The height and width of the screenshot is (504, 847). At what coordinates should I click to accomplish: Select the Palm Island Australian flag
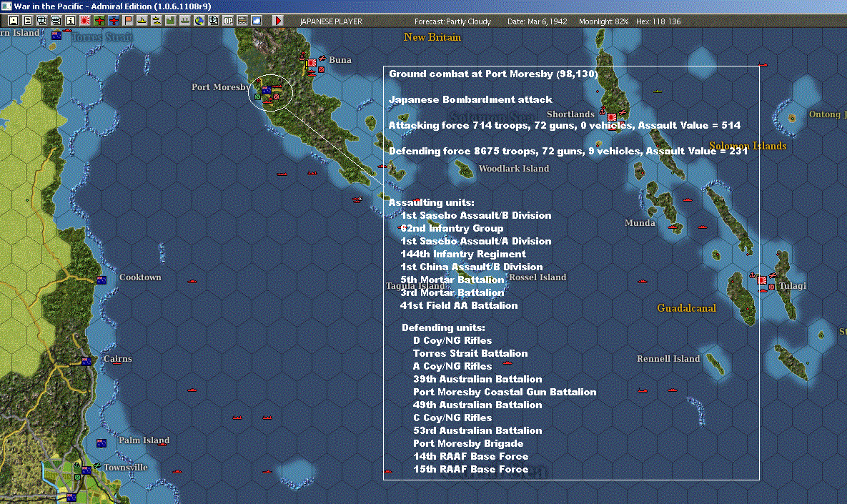click(x=101, y=443)
